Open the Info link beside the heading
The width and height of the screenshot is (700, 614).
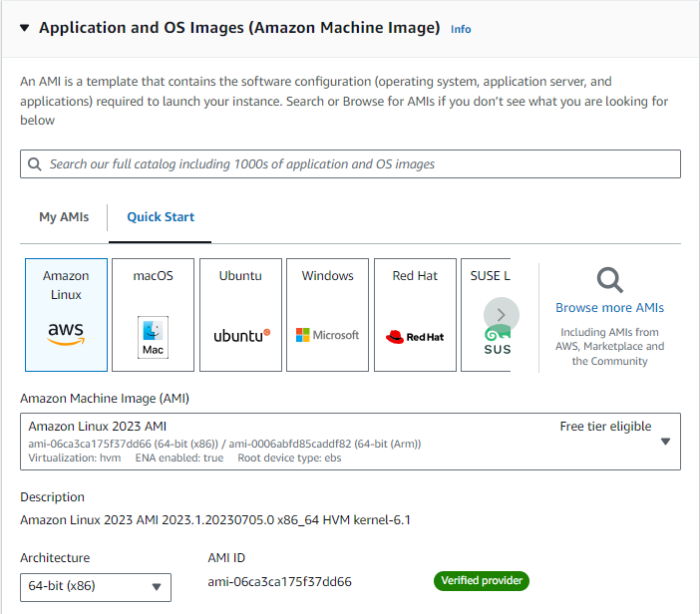461,30
